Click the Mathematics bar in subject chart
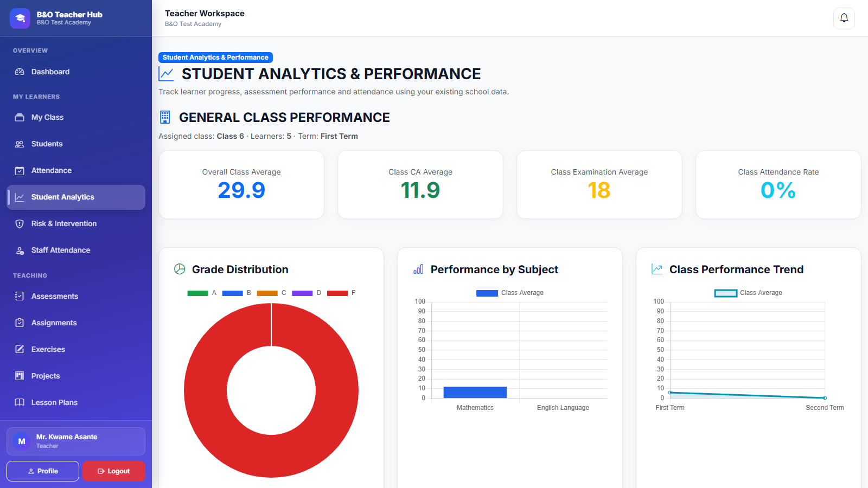The image size is (868, 488). click(x=475, y=392)
